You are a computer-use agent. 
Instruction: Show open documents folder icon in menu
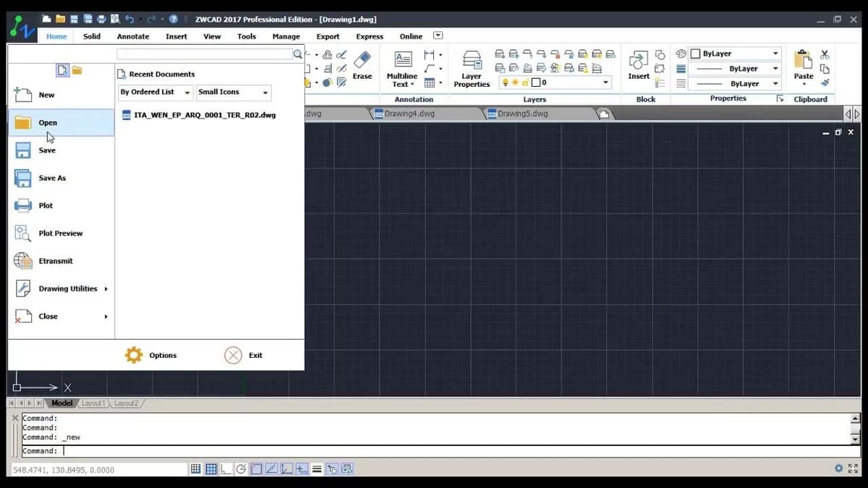coord(77,70)
